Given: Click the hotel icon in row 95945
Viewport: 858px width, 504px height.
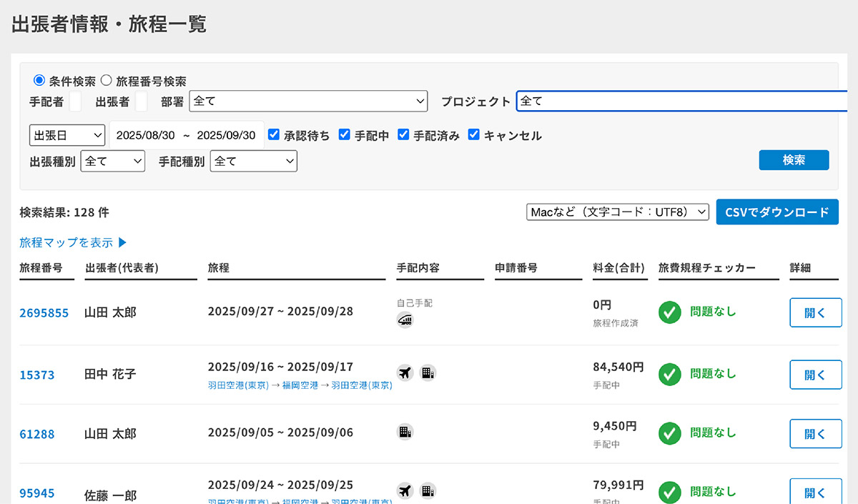Looking at the screenshot, I should (x=428, y=491).
